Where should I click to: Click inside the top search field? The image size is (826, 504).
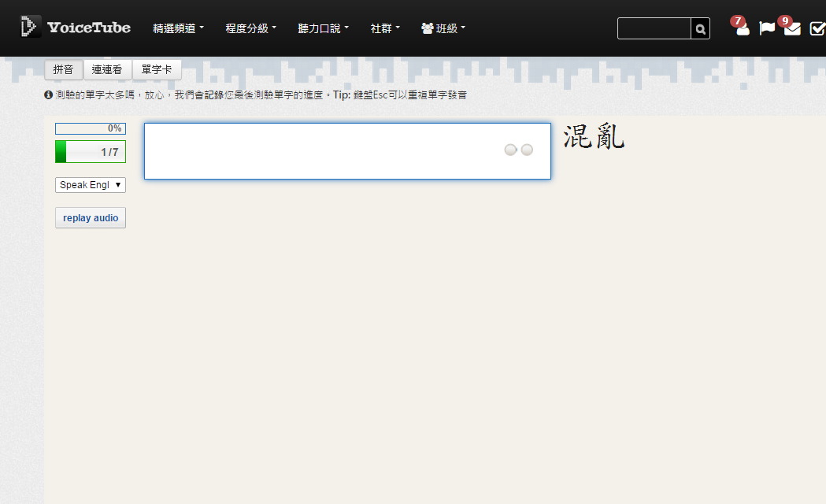654,28
